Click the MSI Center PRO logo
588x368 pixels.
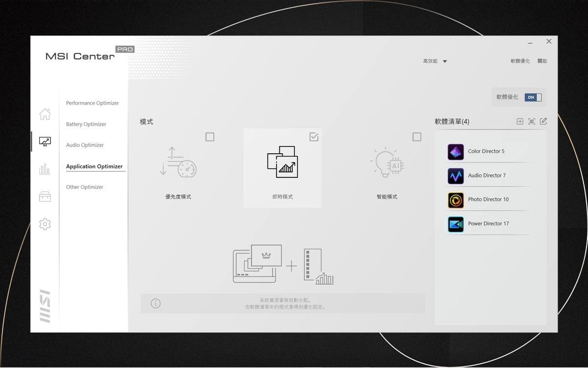[89, 54]
